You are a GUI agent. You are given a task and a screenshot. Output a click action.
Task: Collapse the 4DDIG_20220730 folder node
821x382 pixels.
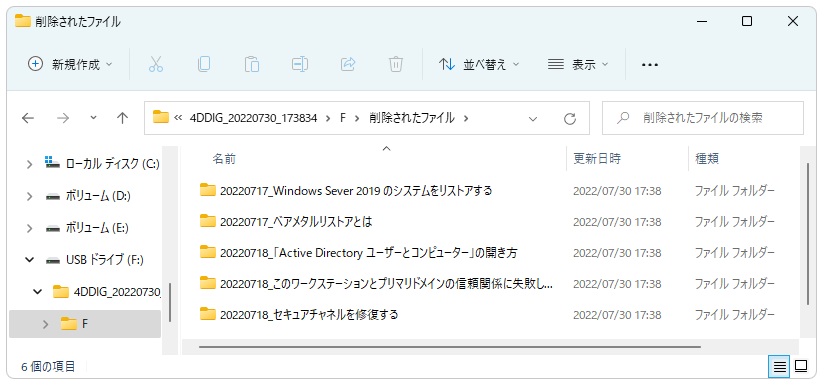38,291
